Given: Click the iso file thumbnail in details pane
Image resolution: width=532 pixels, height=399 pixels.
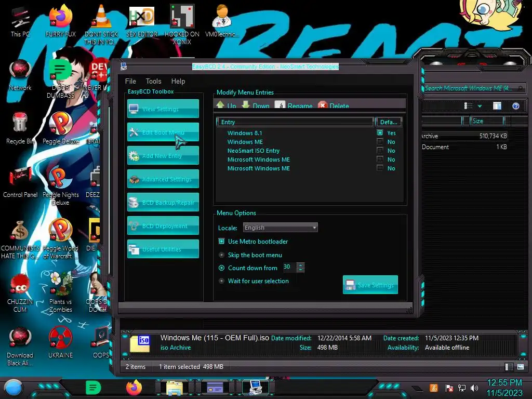Looking at the screenshot, I should (140, 343).
